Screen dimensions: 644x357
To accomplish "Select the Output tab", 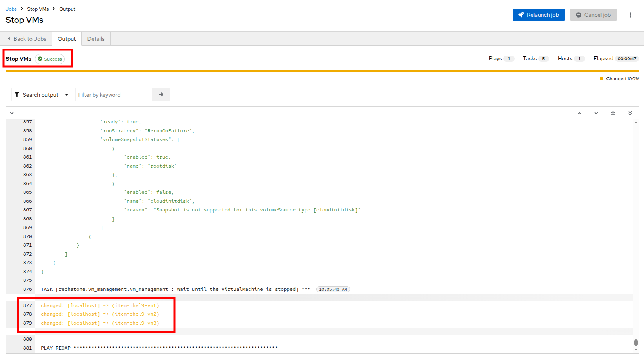I will [67, 39].
